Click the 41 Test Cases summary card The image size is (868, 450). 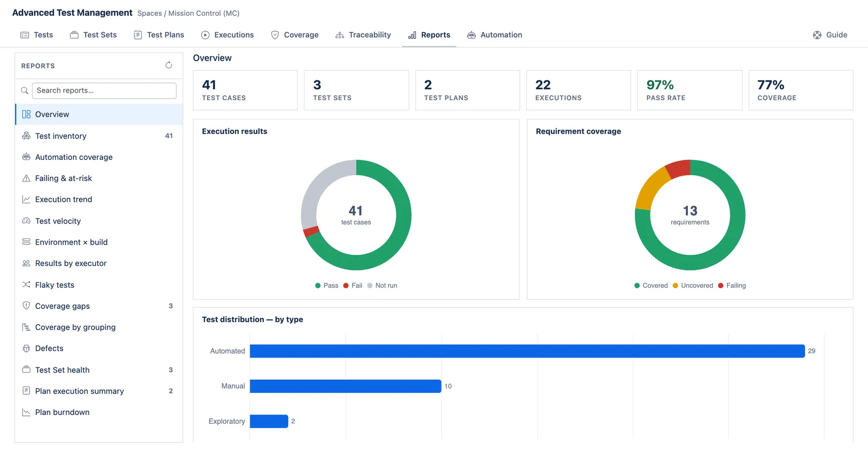point(245,90)
